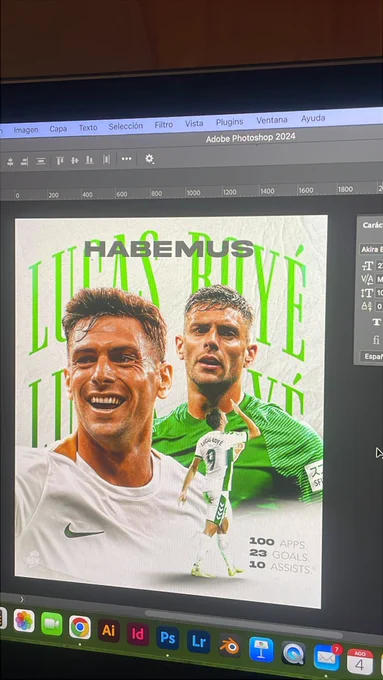
Task: Open the Capa menu
Action: coord(58,129)
